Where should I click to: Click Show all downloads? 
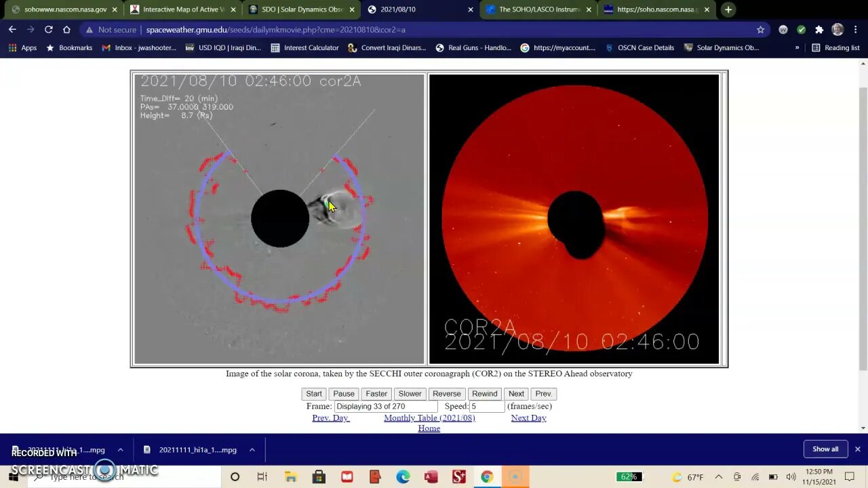pos(825,449)
